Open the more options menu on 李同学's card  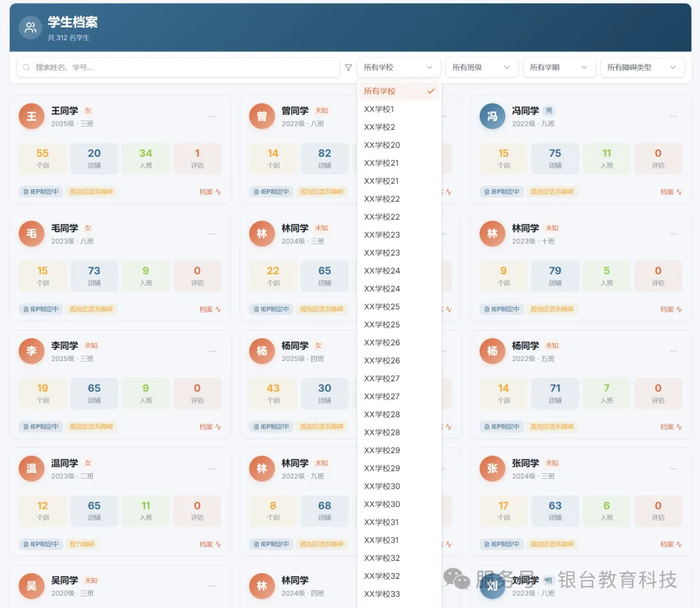click(x=213, y=351)
